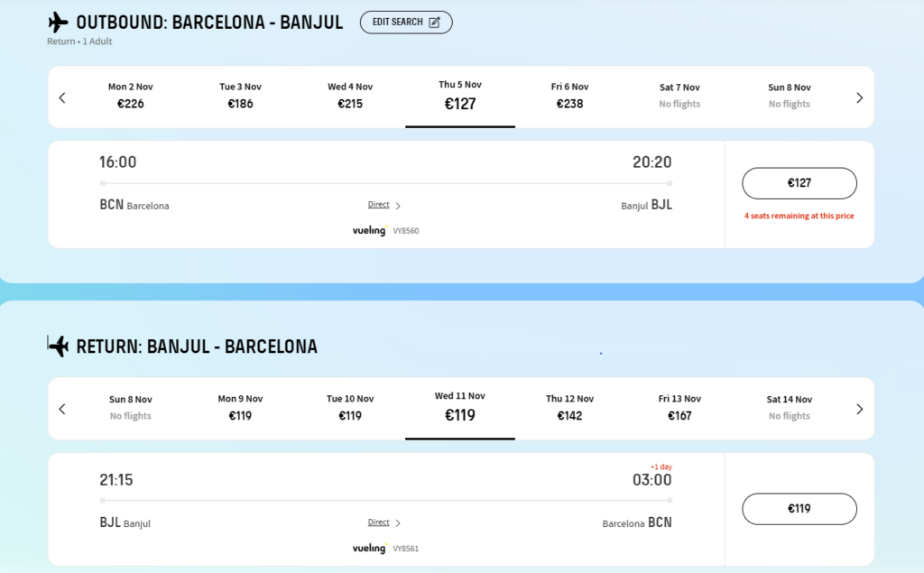This screenshot has width=924, height=573.
Task: Expand Direct details for outbound flight
Action: tap(384, 205)
